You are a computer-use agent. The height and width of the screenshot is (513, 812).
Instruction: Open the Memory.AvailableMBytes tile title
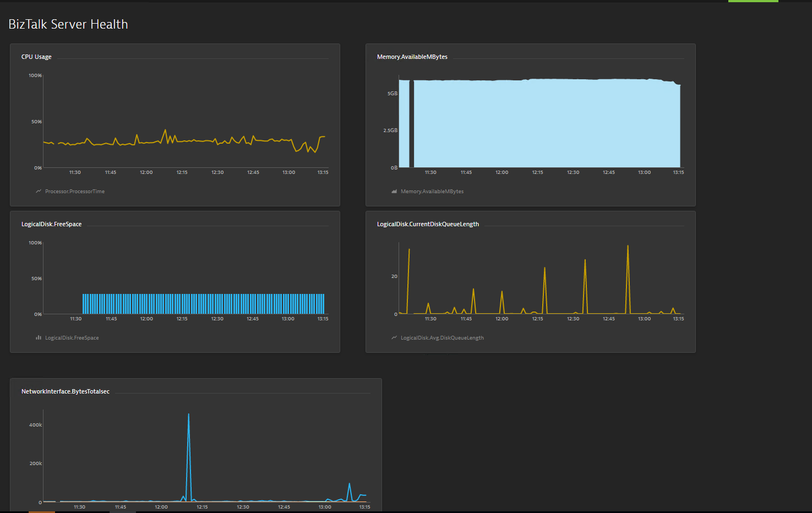(412, 57)
